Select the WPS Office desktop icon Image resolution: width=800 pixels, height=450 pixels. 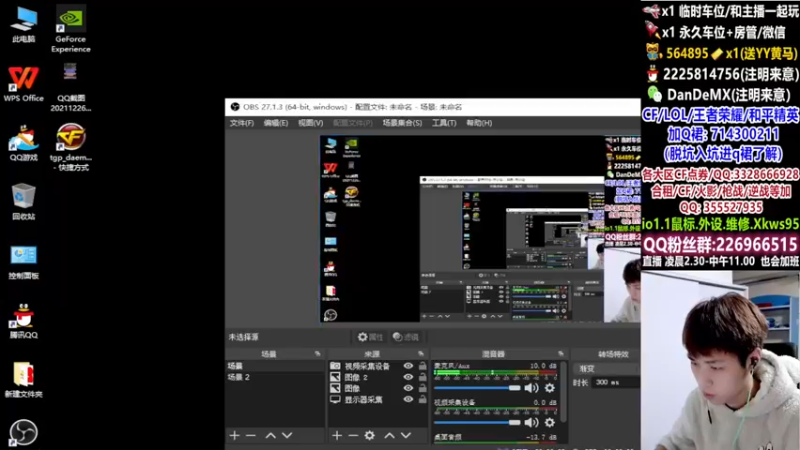tap(23, 84)
